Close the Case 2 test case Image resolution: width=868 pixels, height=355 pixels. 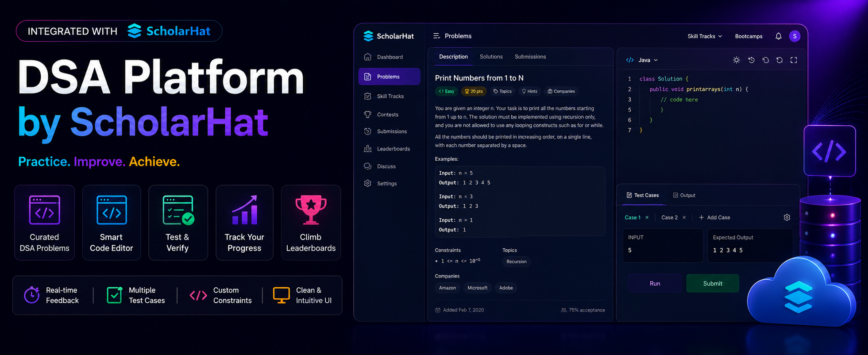coord(684,217)
